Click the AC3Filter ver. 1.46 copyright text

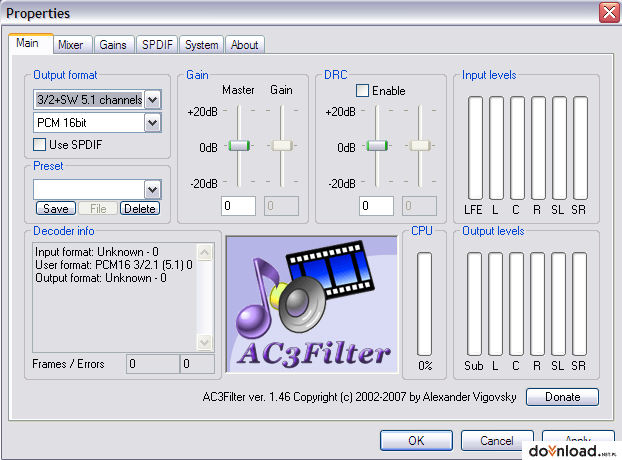pos(359,397)
